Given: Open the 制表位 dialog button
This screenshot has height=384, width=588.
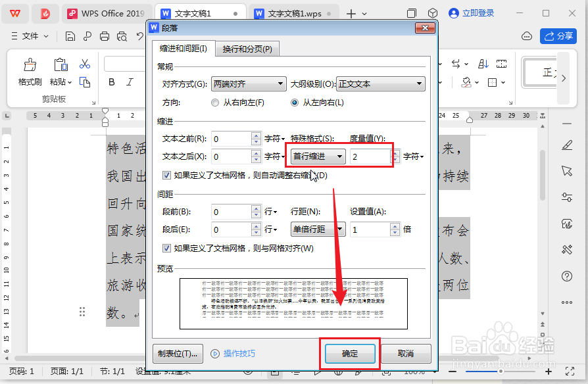Looking at the screenshot, I should 178,353.
